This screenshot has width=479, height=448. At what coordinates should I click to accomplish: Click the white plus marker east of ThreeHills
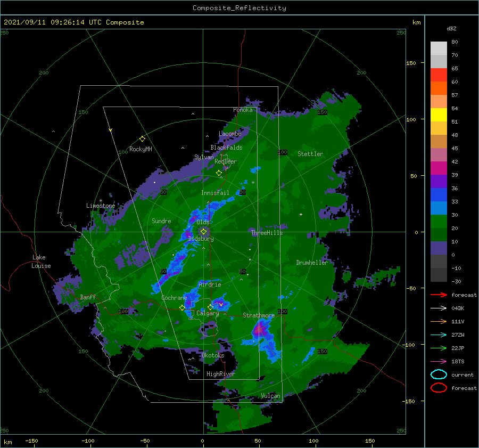pyautogui.click(x=301, y=214)
